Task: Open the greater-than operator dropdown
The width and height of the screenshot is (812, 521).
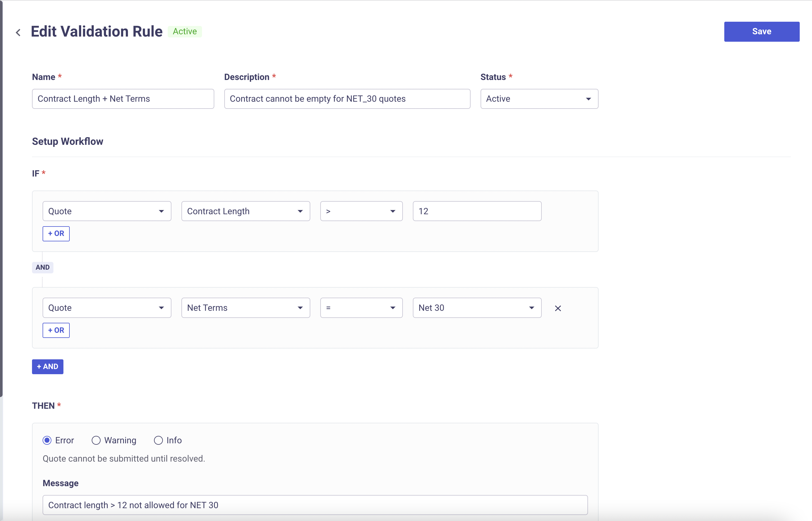Action: point(361,211)
